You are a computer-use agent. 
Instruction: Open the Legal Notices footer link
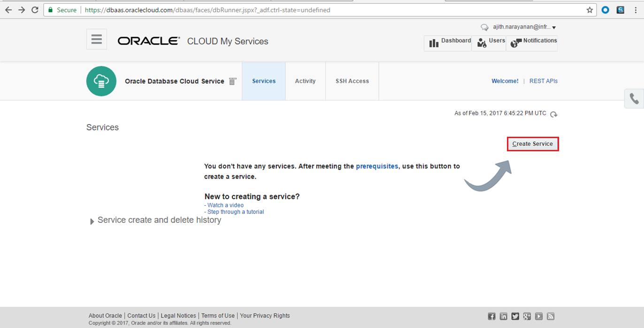(178, 316)
